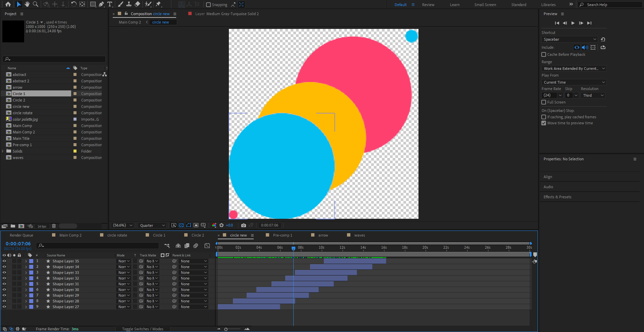Viewport: 644px width, 332px height.
Task: Open the Range dropdown in Preview
Action: click(574, 69)
